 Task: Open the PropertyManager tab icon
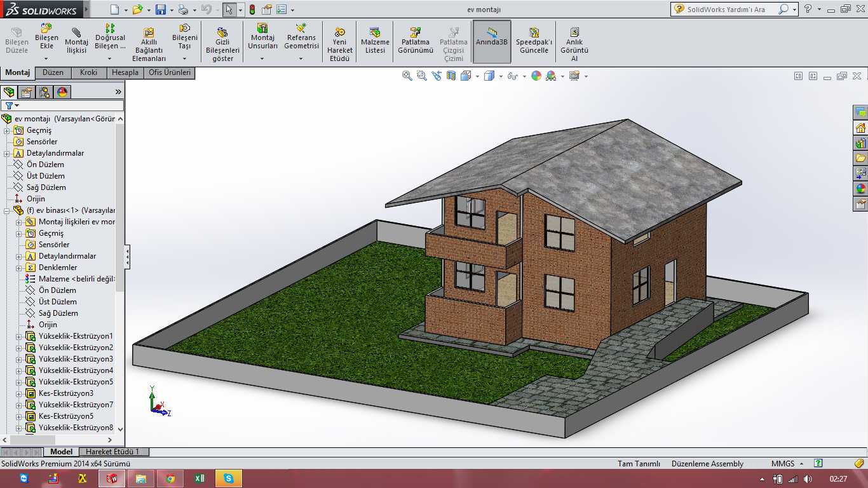pyautogui.click(x=27, y=92)
